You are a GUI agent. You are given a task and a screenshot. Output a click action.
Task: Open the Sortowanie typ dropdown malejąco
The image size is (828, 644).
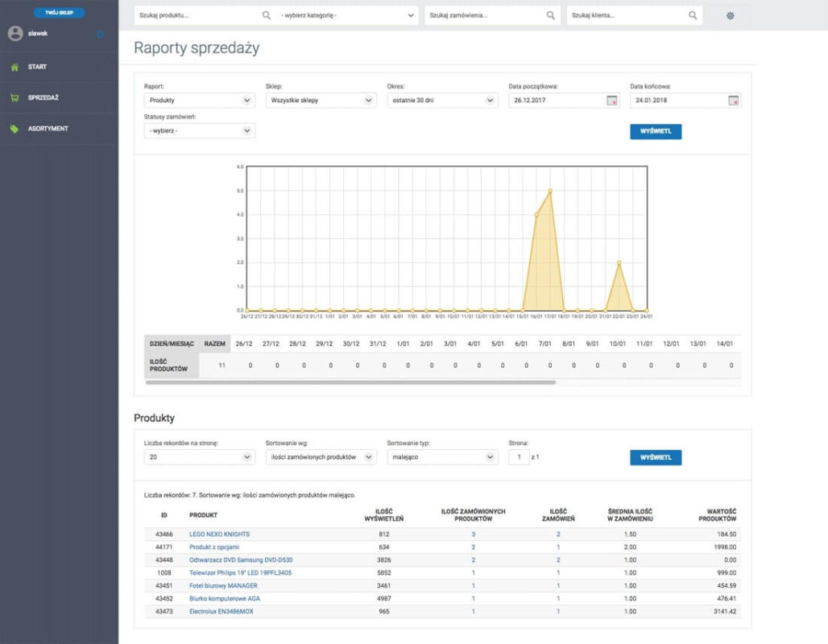pyautogui.click(x=442, y=457)
